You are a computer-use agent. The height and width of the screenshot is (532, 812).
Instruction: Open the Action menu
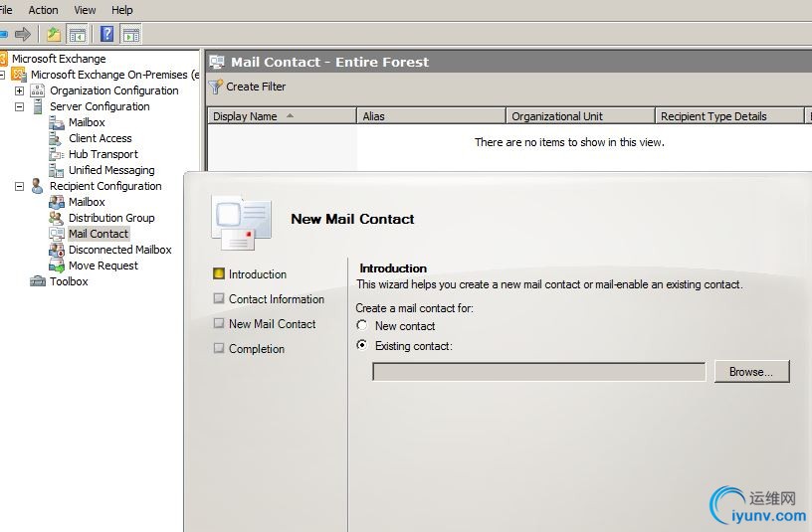(x=43, y=10)
